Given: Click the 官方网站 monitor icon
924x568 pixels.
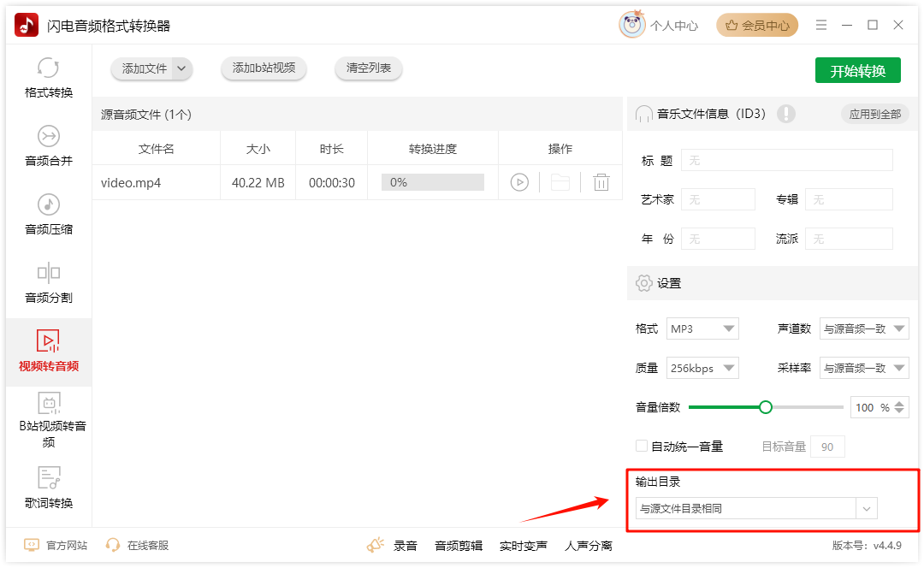Looking at the screenshot, I should click(x=32, y=545).
